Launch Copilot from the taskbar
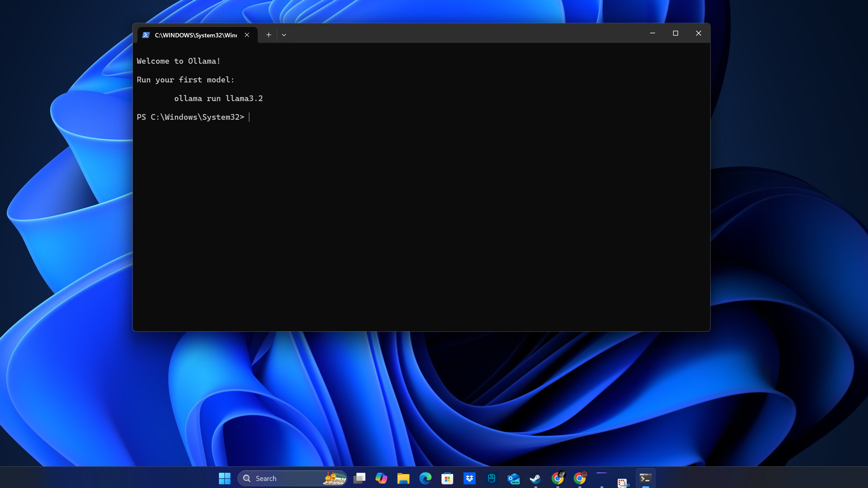Viewport: 868px width, 488px height. pyautogui.click(x=381, y=478)
